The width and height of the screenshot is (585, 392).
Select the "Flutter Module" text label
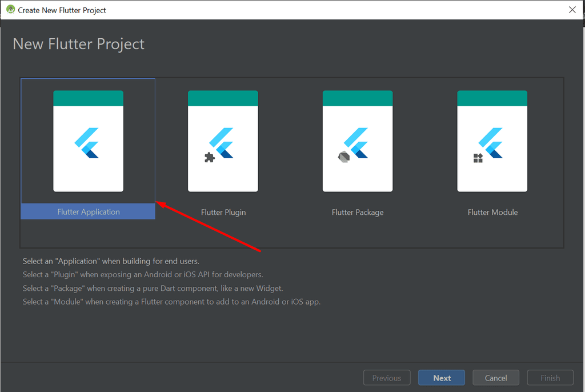coord(492,212)
